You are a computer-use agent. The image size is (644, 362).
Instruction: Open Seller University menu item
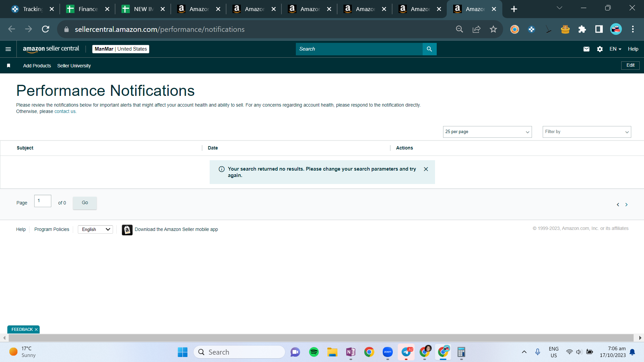(x=74, y=66)
